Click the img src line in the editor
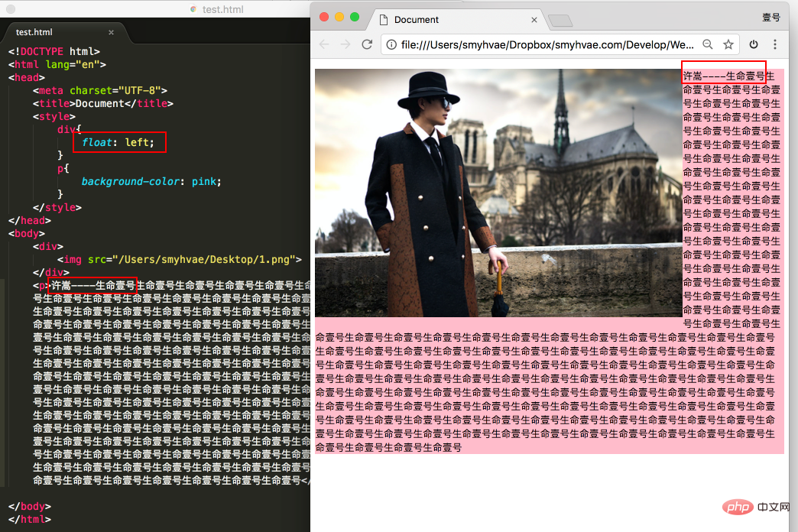Image resolution: width=798 pixels, height=532 pixels. 179,260
